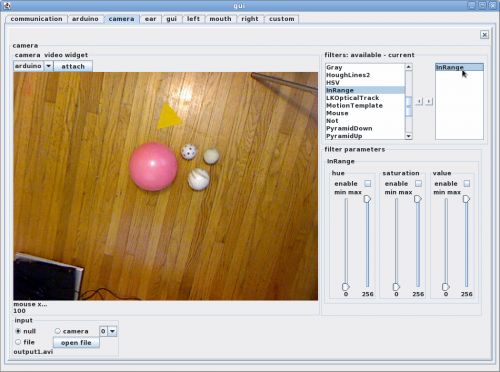The height and width of the screenshot is (372, 500).
Task: Click the saturation min slider handle
Action: [396, 287]
